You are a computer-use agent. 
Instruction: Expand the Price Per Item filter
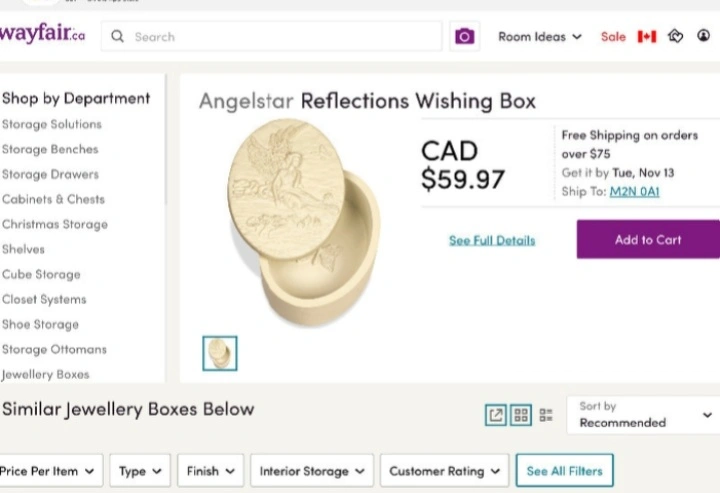[x=50, y=471]
